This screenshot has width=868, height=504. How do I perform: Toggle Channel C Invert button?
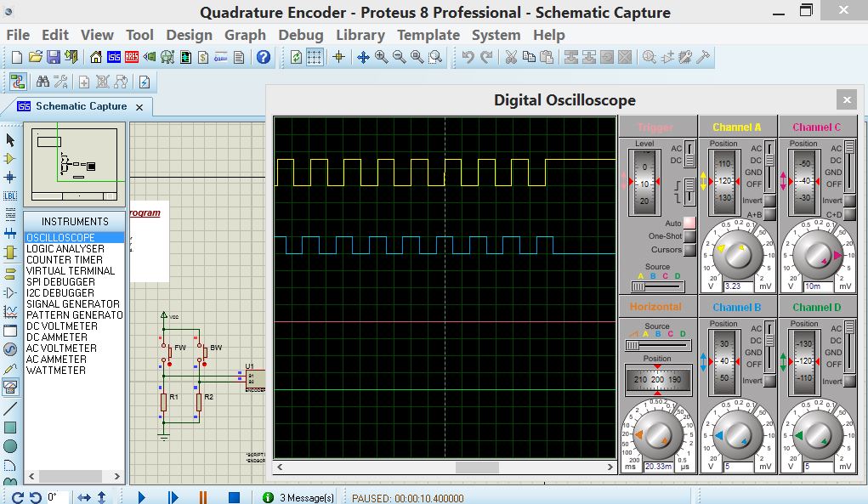tap(850, 201)
